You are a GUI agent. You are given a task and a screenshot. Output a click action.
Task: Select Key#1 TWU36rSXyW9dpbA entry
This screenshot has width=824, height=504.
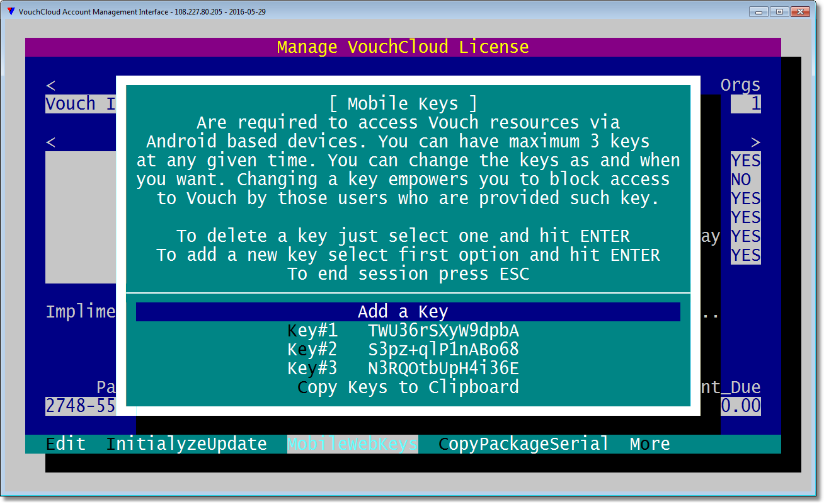pos(403,331)
